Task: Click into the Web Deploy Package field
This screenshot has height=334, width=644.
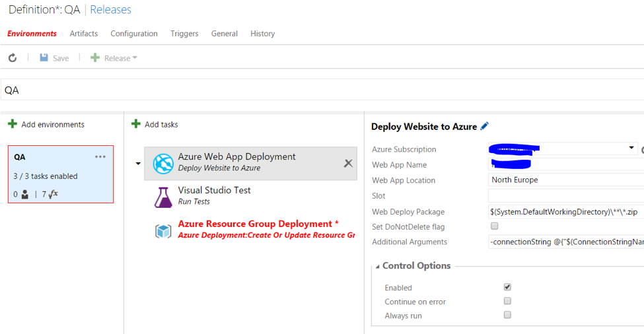Action: pyautogui.click(x=565, y=212)
